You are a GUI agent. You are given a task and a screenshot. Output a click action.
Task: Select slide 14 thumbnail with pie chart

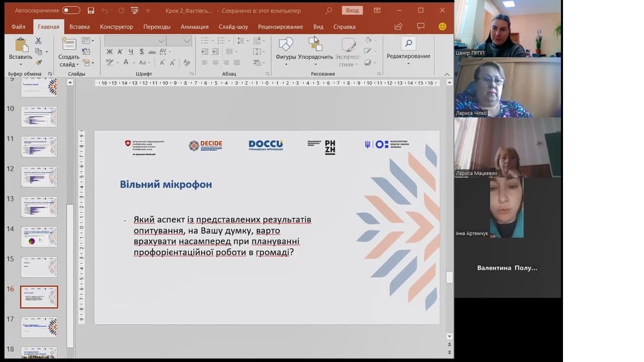[39, 237]
